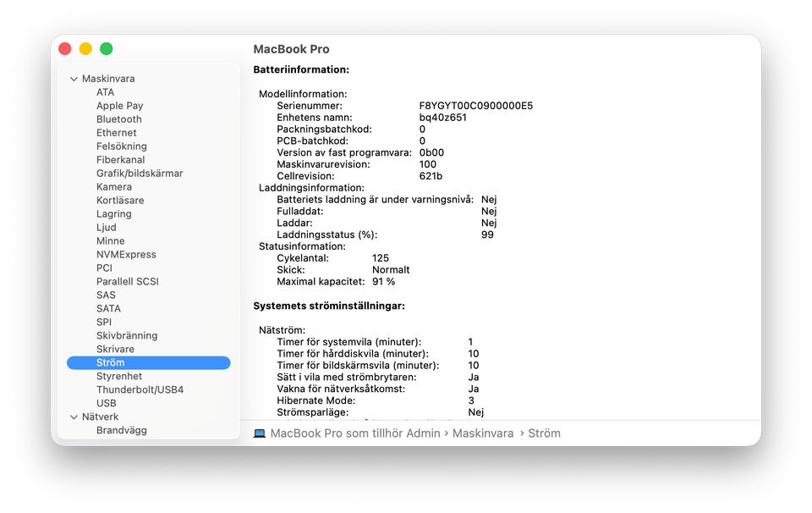Click firmware version value 0b00

click(x=431, y=153)
